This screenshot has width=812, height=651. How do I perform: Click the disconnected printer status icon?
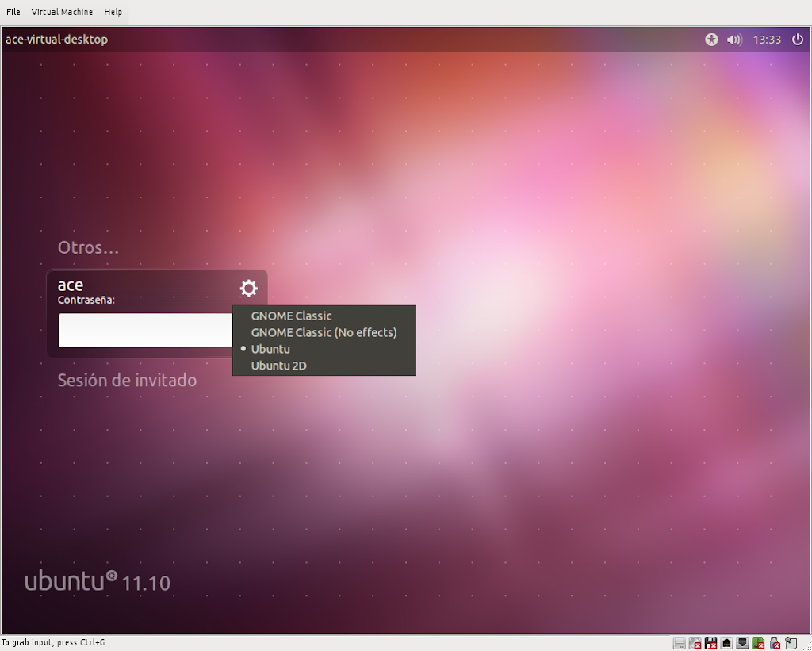coord(759,643)
